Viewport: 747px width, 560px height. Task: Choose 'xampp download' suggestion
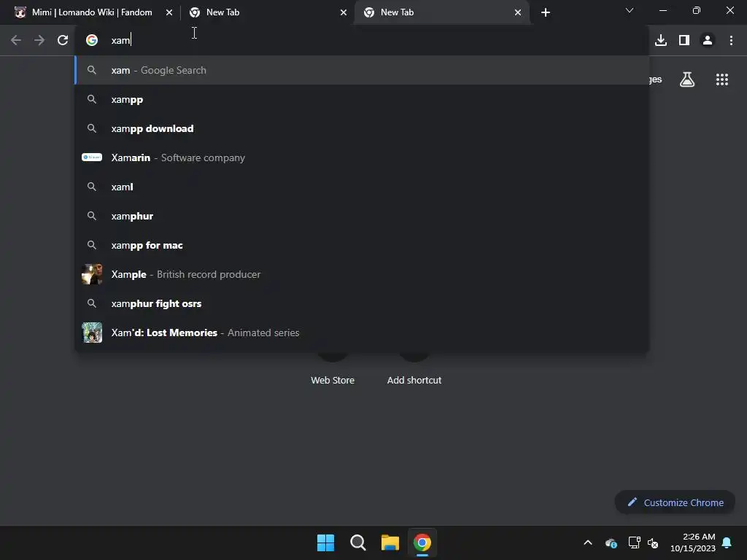click(362, 128)
